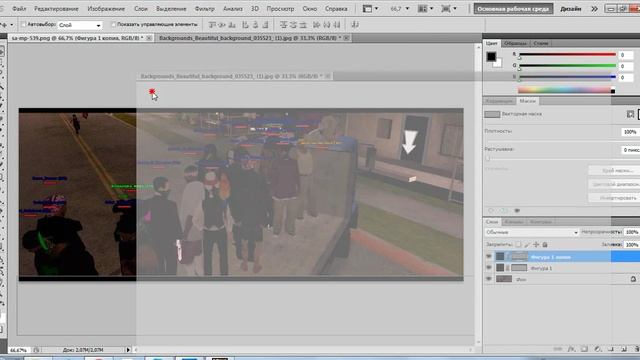Click distribute horizontal centers icon
The height and width of the screenshot is (360, 640).
tap(327, 25)
